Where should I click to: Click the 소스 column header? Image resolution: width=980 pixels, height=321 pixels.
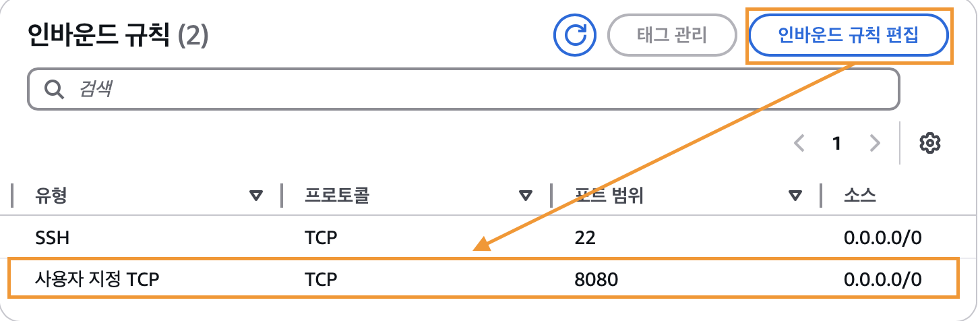click(x=859, y=196)
